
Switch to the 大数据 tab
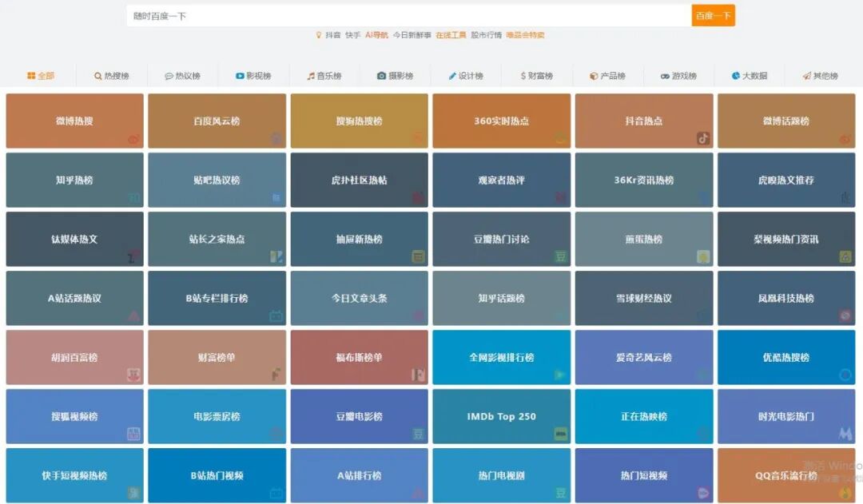point(750,75)
